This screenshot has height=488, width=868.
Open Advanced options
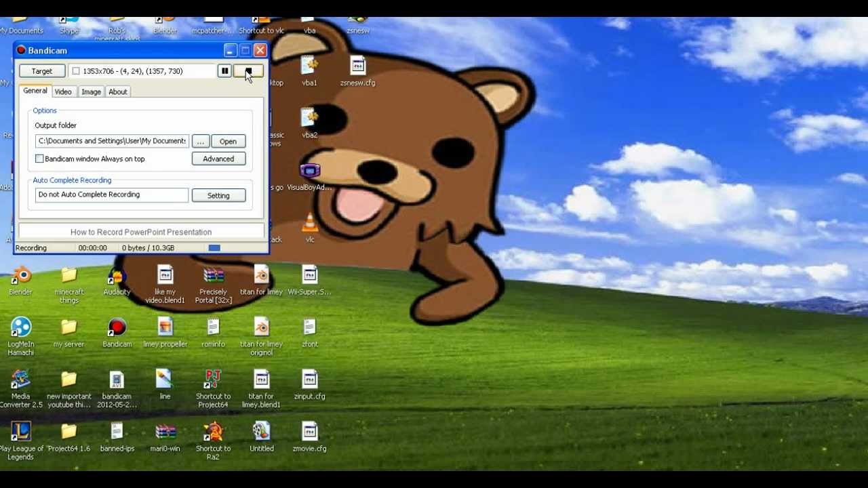[x=218, y=159]
